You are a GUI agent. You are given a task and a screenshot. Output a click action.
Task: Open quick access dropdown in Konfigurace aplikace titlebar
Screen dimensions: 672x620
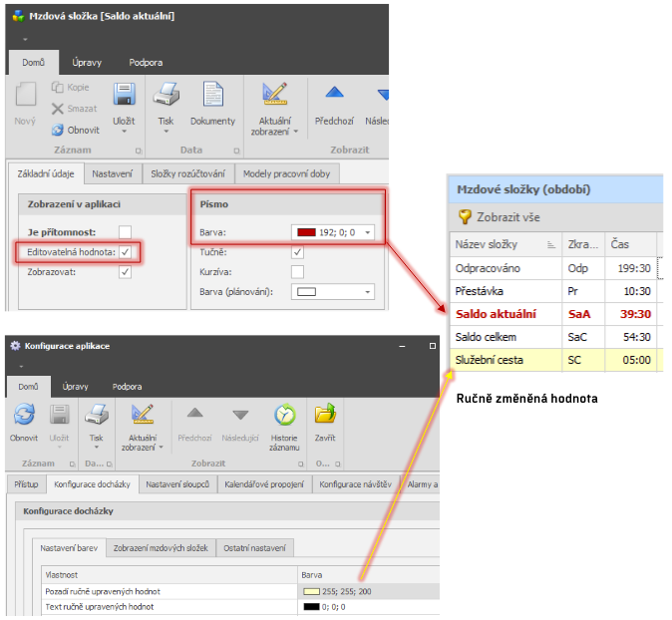(21, 367)
